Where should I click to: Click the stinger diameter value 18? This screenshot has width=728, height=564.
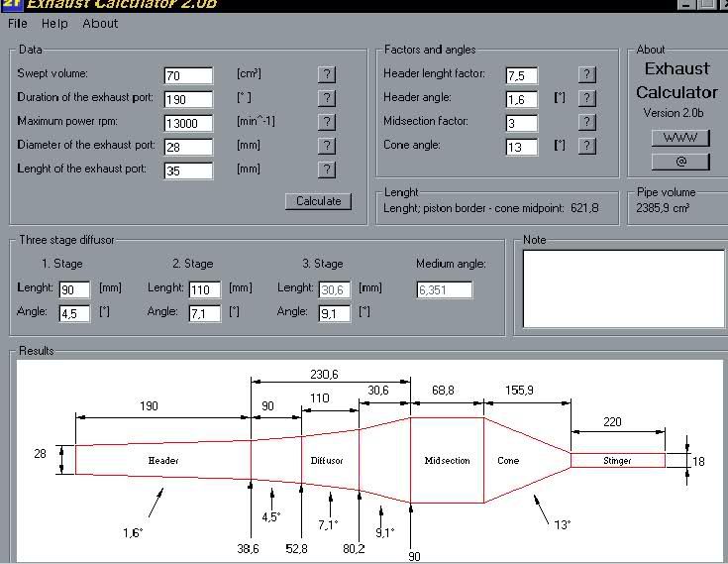click(698, 461)
